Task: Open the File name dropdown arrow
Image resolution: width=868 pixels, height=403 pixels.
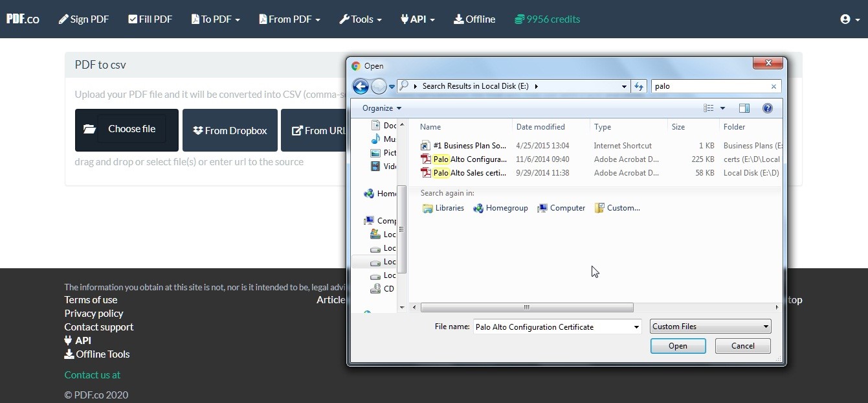Action: coord(636,327)
